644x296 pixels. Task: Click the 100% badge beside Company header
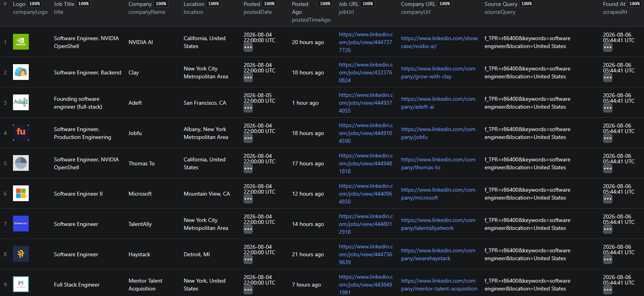click(x=161, y=4)
